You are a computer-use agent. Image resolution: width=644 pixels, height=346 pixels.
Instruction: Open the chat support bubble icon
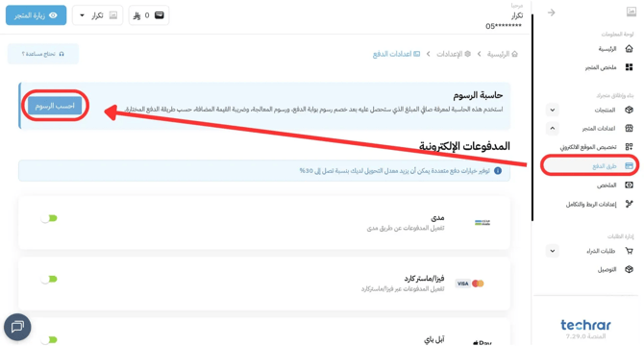[x=17, y=327]
